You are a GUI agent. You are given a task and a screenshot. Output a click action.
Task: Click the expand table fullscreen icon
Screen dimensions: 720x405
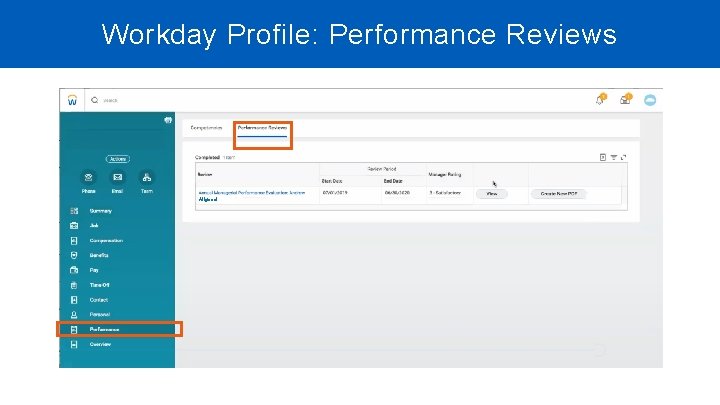623,157
